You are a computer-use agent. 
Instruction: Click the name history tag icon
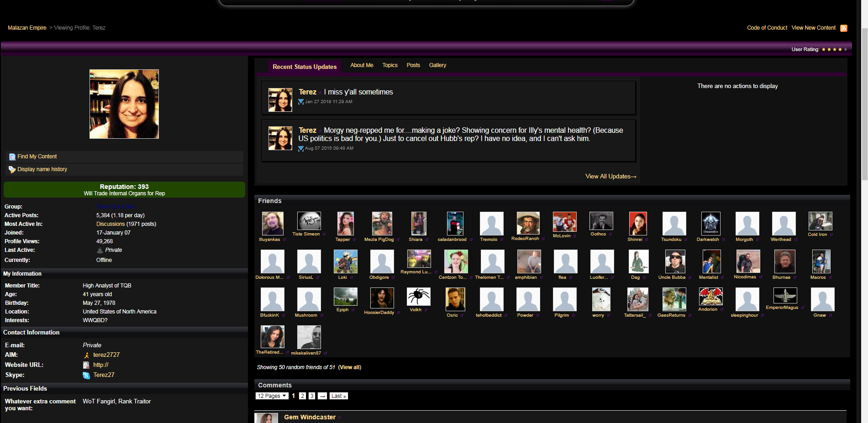click(x=12, y=170)
